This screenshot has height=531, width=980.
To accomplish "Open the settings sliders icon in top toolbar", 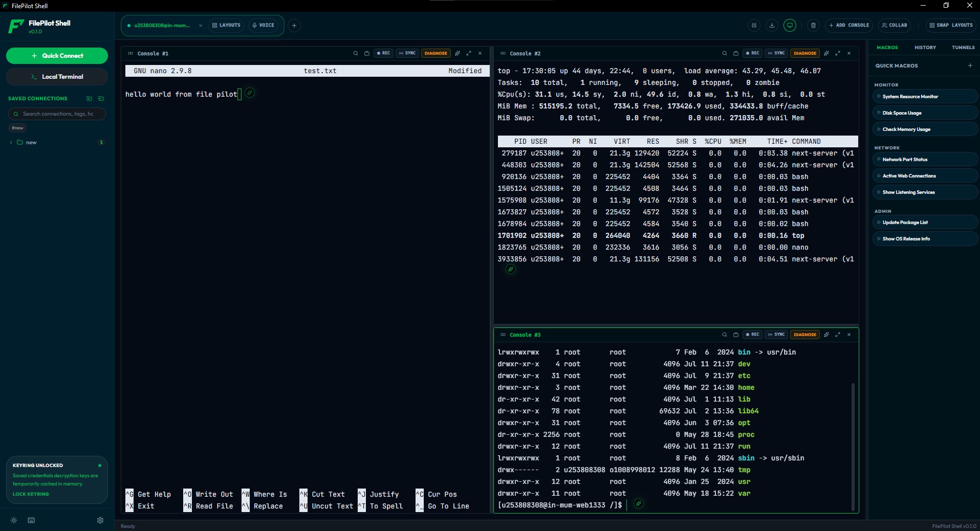I will [x=754, y=25].
